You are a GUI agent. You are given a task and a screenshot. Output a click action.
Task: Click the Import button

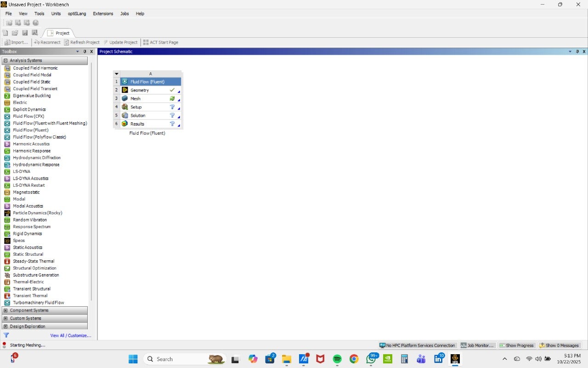[16, 42]
